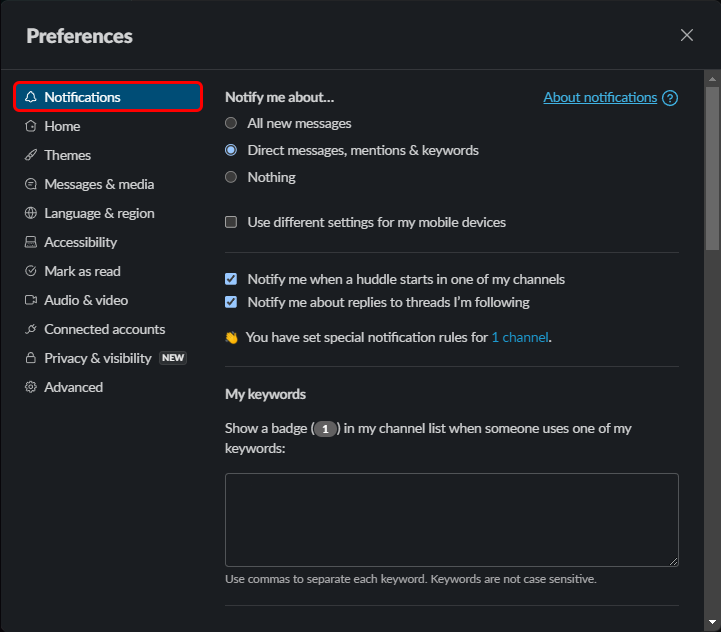Click the lock icon beside Privacy & visibility
721x632 pixels.
click(x=31, y=358)
